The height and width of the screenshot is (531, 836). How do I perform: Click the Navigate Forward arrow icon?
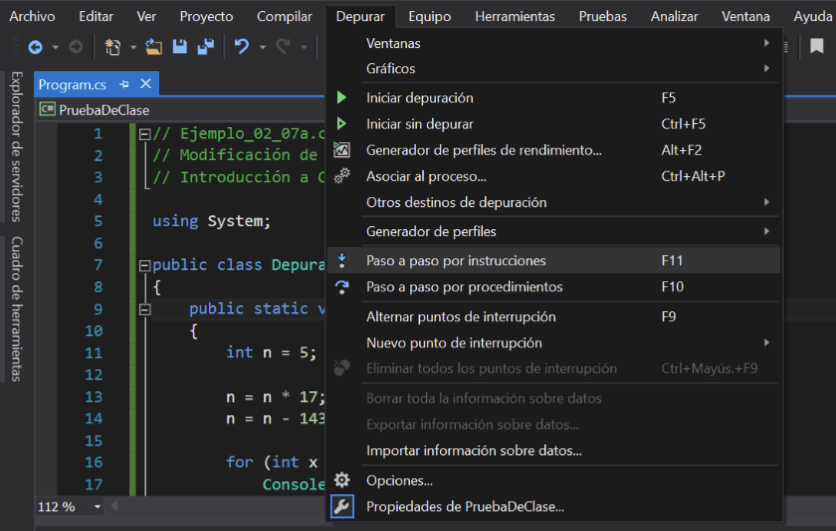point(76,47)
